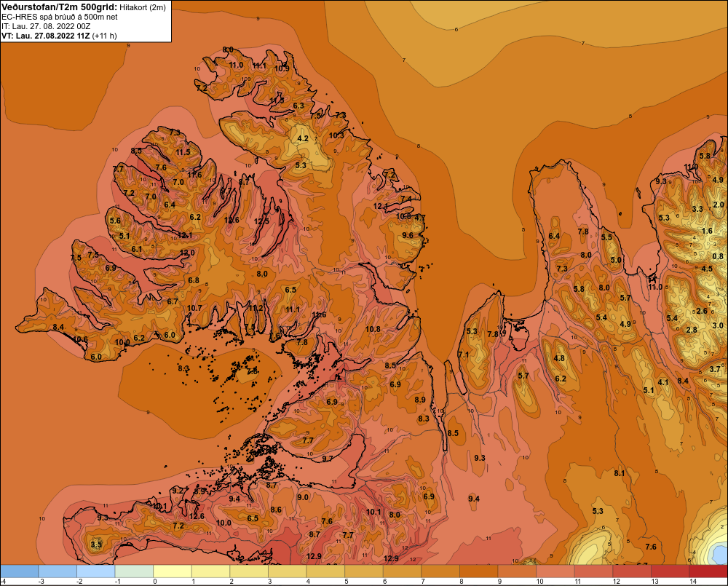Click the 'IT: Lau. 27. 08. 2022 00Z' line
Image resolution: width=728 pixels, height=586 pixels.
[x=46, y=26]
